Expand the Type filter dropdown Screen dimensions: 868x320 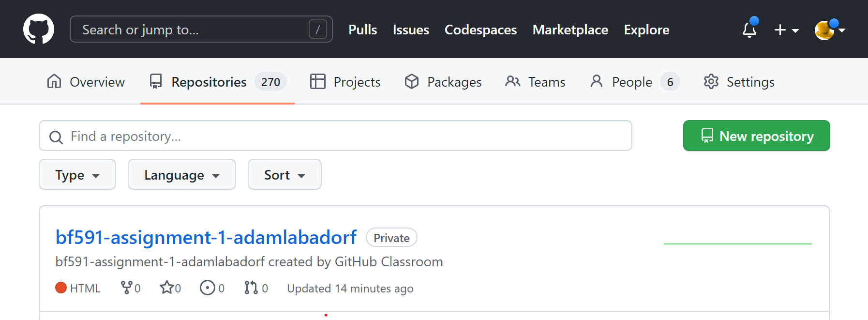pyautogui.click(x=77, y=175)
